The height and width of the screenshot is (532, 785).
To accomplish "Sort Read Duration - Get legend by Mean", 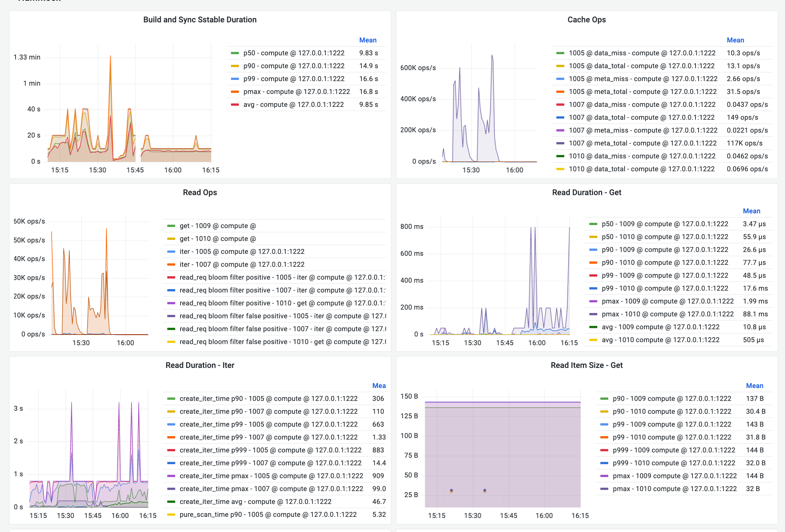I will click(x=752, y=211).
